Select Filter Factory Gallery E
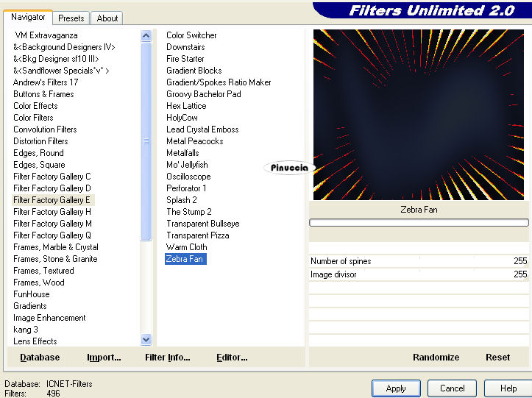 pos(52,200)
